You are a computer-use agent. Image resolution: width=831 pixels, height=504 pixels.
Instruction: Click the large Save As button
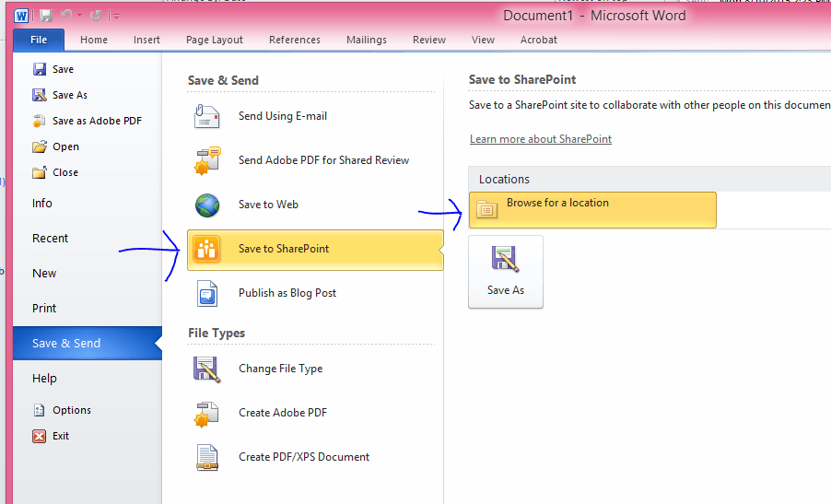click(x=506, y=272)
